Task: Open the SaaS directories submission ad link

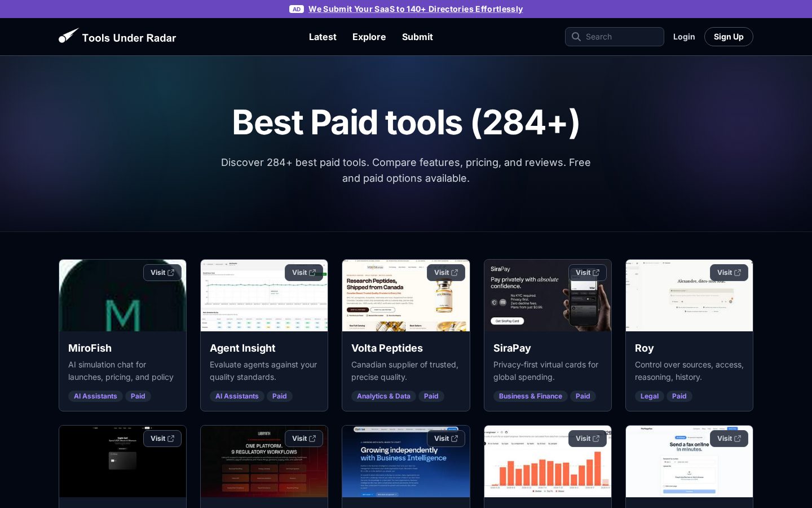Action: (x=416, y=9)
